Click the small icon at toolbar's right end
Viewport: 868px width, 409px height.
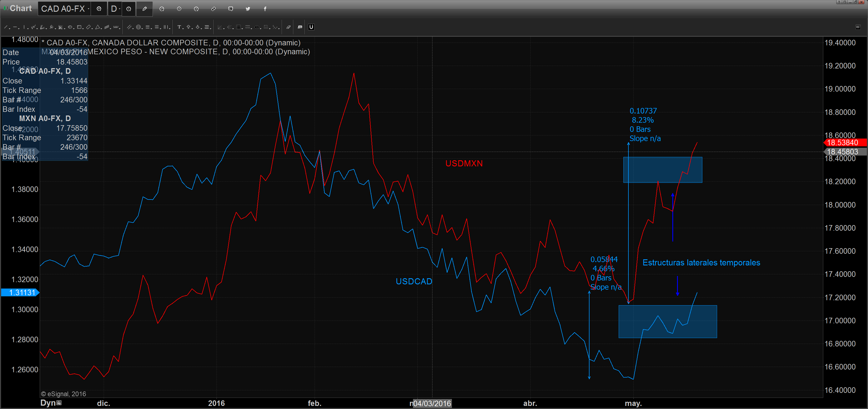(858, 27)
